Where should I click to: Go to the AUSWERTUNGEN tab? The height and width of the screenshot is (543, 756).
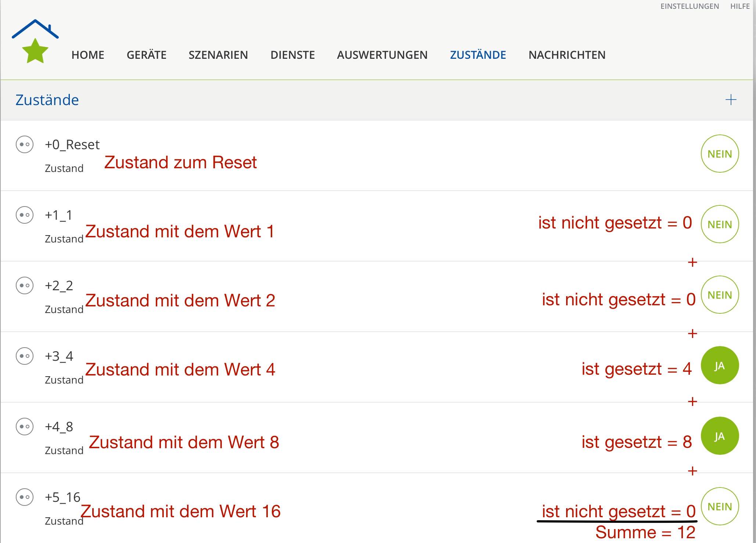(x=382, y=55)
